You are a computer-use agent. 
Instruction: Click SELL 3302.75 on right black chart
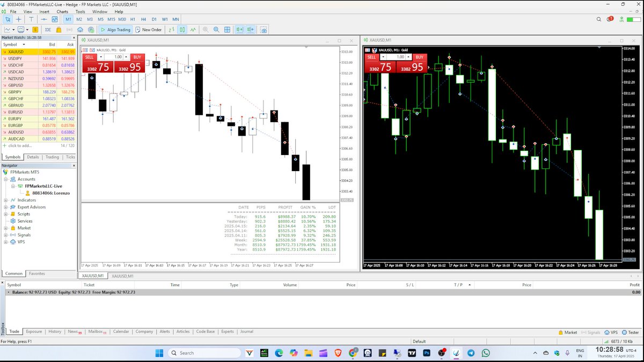point(379,67)
